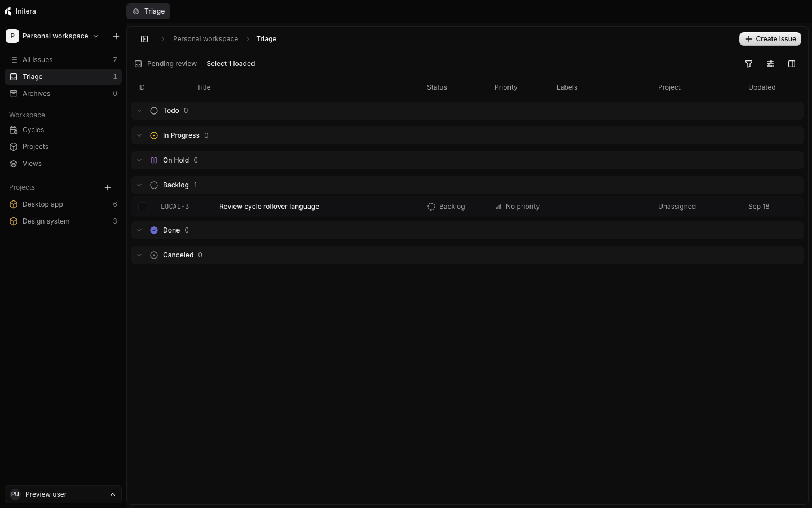Open All issues in the sidebar
Viewport: 812px width, 508px height.
pos(63,60)
